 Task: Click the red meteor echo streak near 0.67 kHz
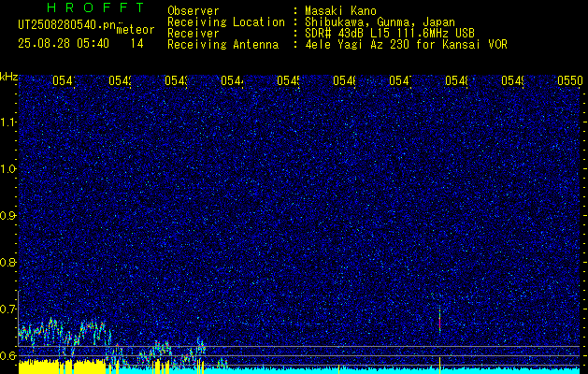click(x=439, y=324)
